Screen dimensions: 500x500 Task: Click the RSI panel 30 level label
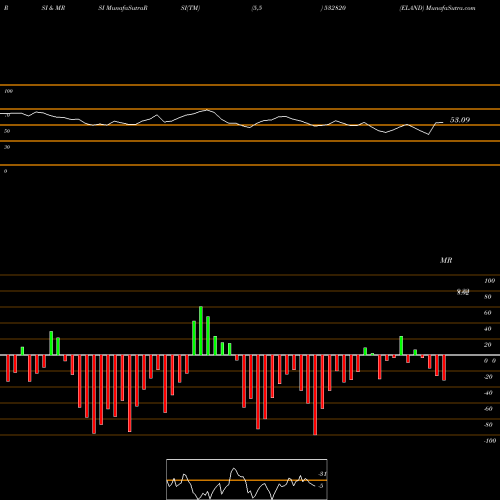click(7, 147)
